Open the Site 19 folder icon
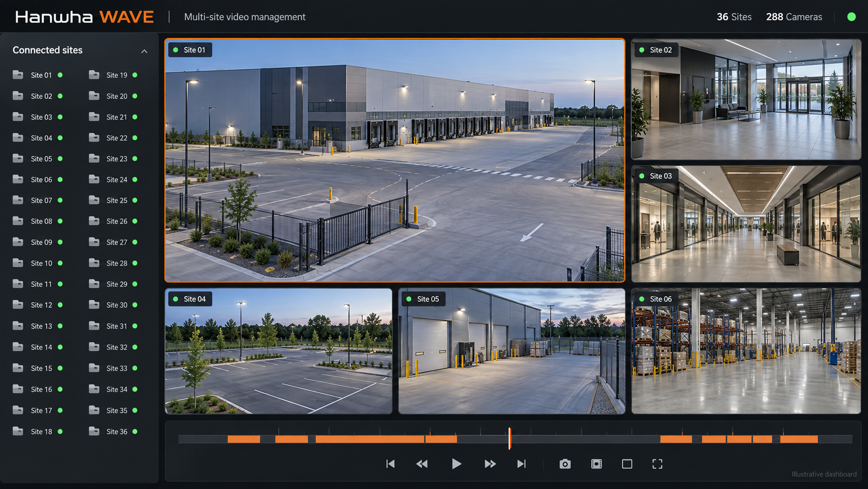Screen dimensions: 868x489 point(94,75)
